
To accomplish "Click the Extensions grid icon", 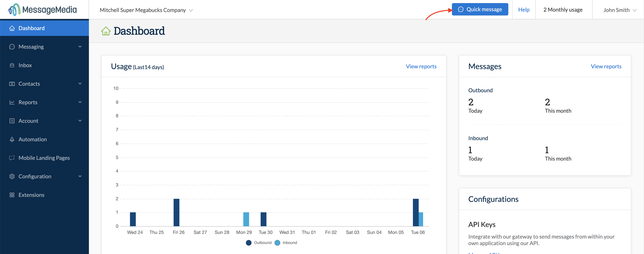I will coord(12,195).
